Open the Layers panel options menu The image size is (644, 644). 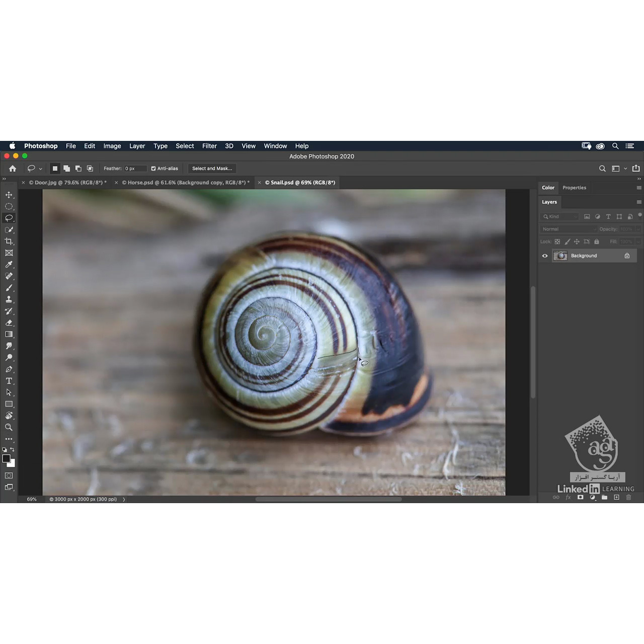pyautogui.click(x=639, y=202)
